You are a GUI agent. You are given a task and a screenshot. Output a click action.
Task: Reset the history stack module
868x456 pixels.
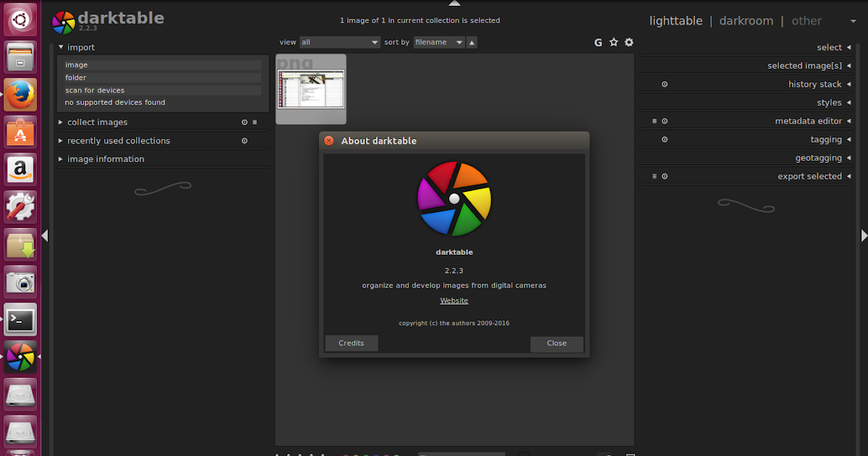(665, 84)
